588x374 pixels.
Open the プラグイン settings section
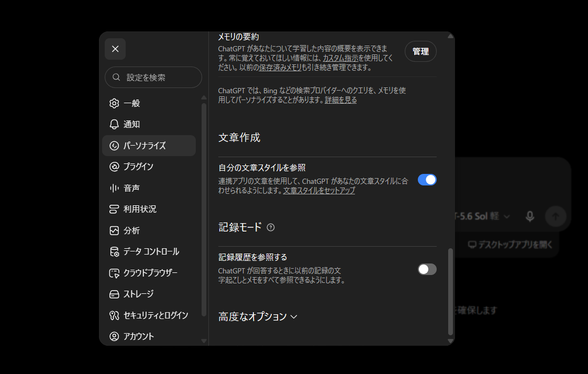point(149,167)
